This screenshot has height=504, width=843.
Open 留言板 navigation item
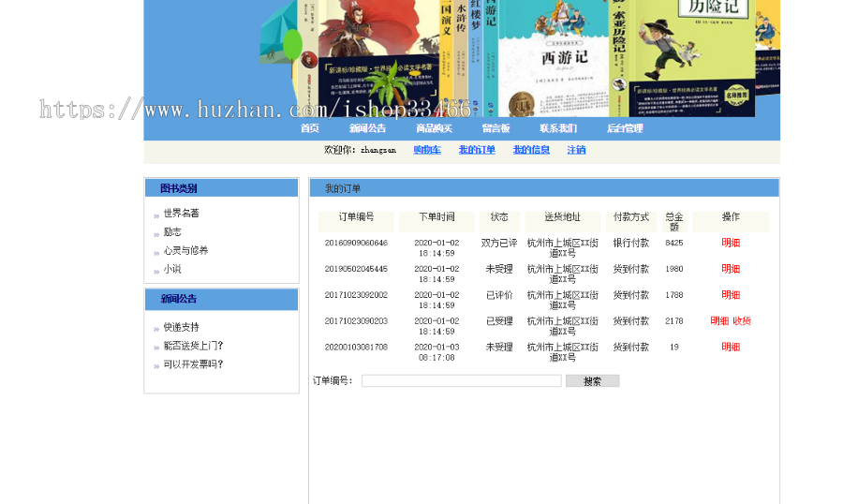[x=495, y=128]
